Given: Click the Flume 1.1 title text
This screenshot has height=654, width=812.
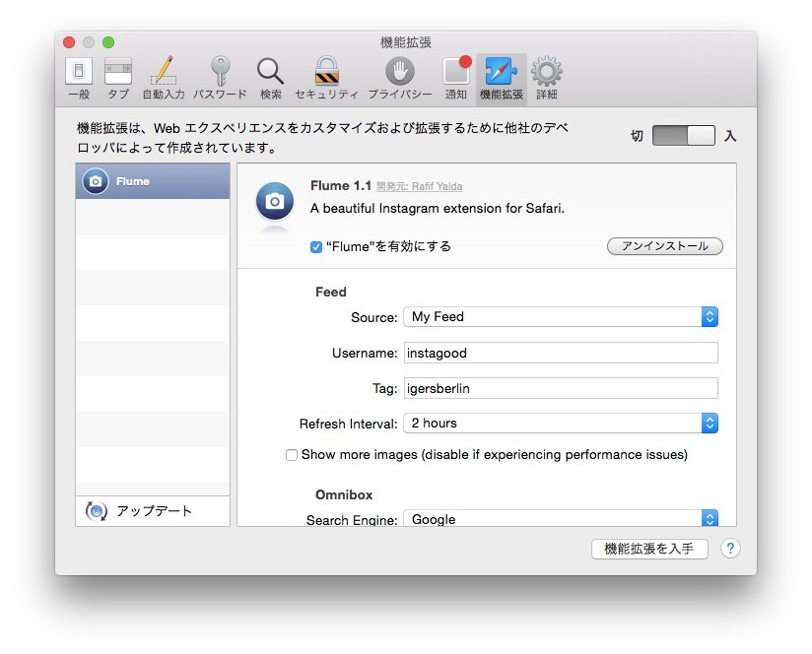Looking at the screenshot, I should (341, 185).
